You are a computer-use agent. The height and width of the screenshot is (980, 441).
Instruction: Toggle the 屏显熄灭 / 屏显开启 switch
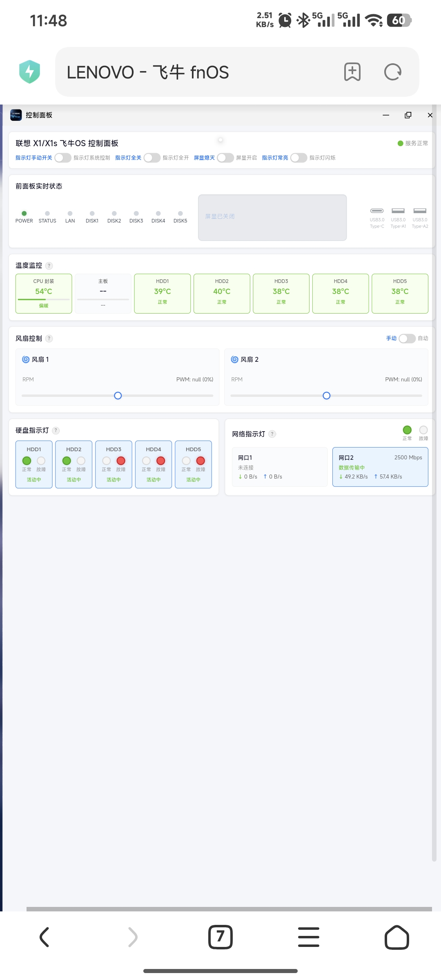pyautogui.click(x=225, y=158)
